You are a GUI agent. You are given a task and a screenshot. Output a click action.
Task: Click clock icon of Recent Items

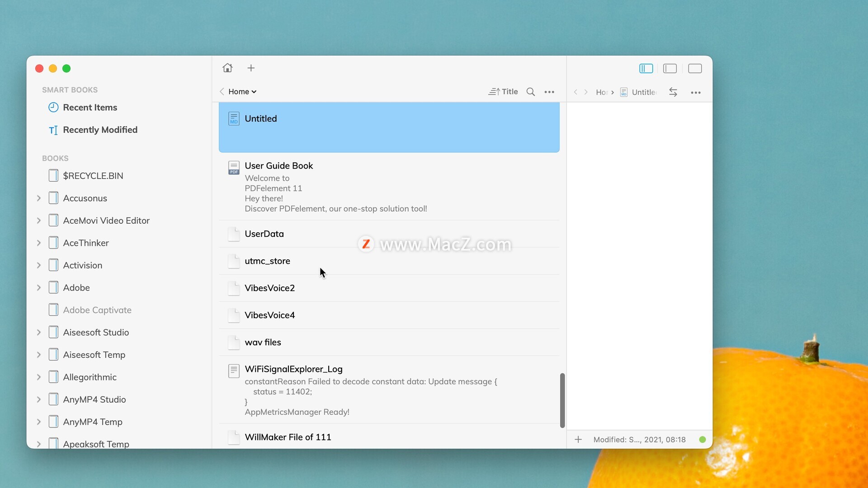[53, 108]
